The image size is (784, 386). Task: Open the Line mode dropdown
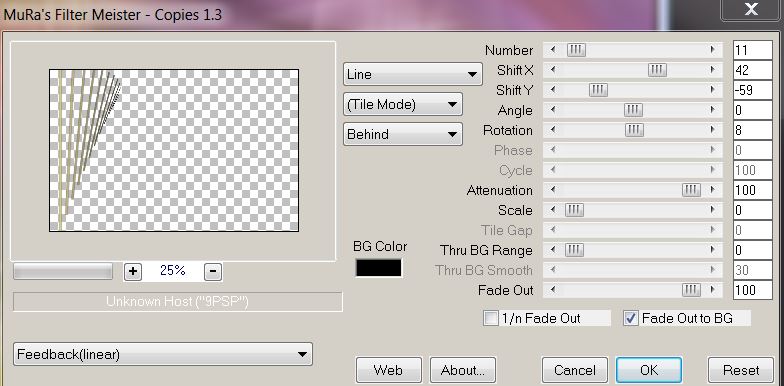[x=412, y=74]
